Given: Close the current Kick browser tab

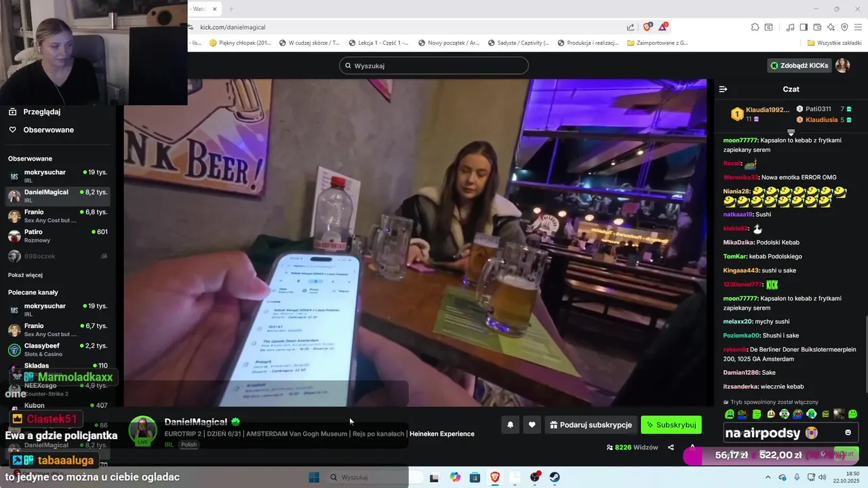Looking at the screenshot, I should tap(215, 9).
